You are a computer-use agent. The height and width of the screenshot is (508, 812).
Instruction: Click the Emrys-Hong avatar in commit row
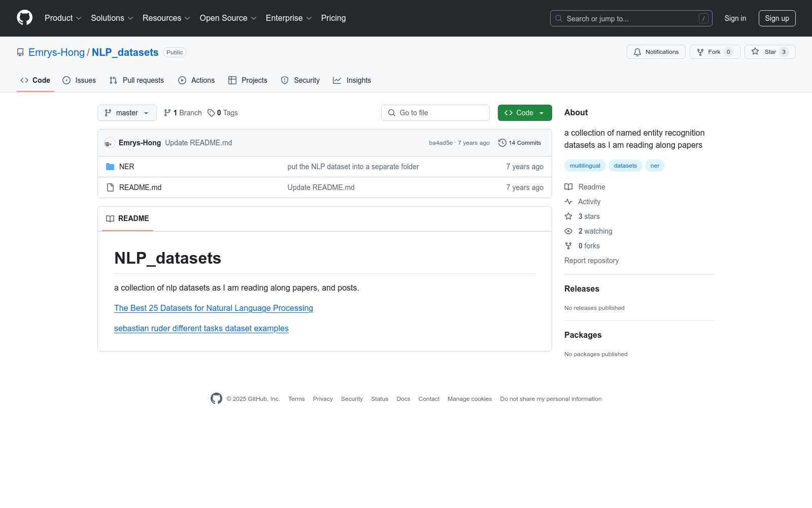point(109,143)
